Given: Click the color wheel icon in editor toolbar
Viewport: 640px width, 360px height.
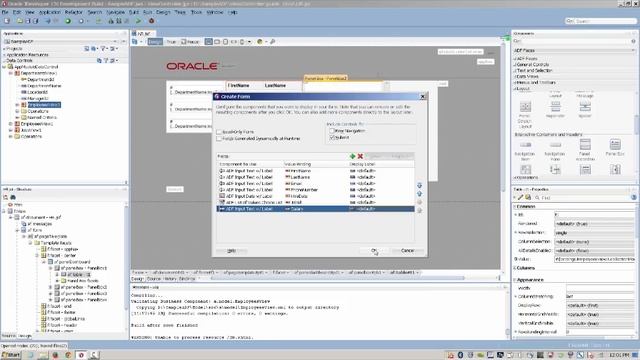Looking at the screenshot, I should [x=260, y=42].
